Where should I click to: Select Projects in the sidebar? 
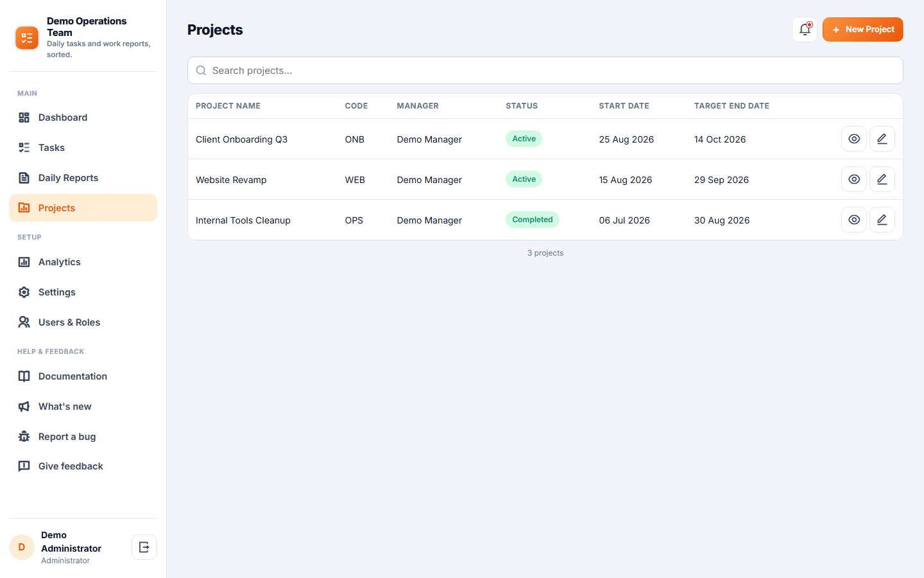pyautogui.click(x=83, y=208)
